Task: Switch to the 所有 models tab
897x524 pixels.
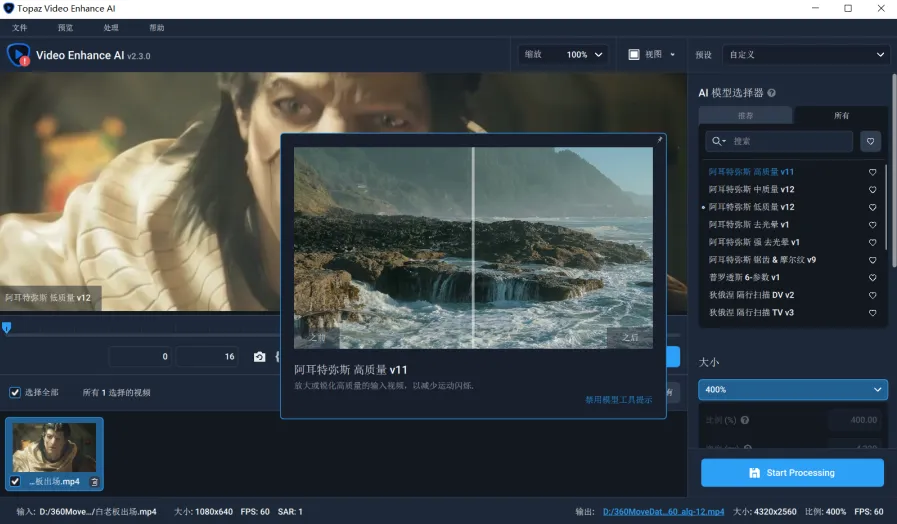Action: point(842,115)
